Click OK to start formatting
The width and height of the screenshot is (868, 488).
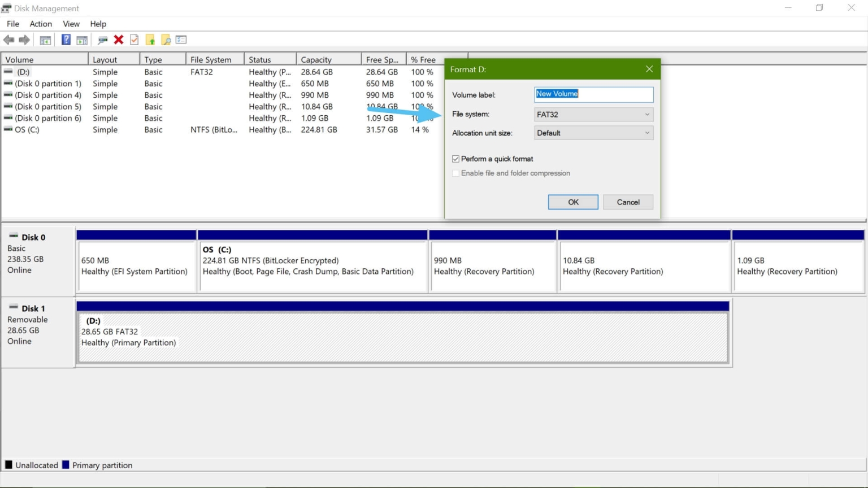(572, 202)
